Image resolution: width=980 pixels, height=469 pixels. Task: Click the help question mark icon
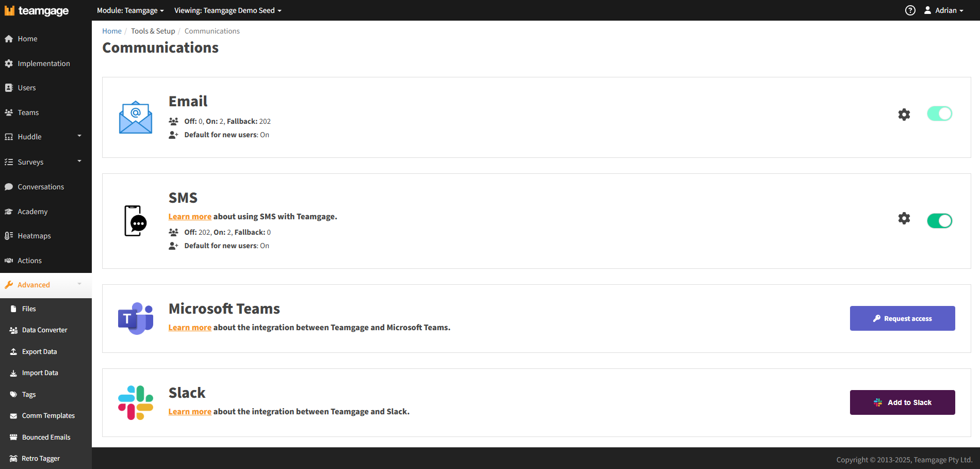coord(910,10)
